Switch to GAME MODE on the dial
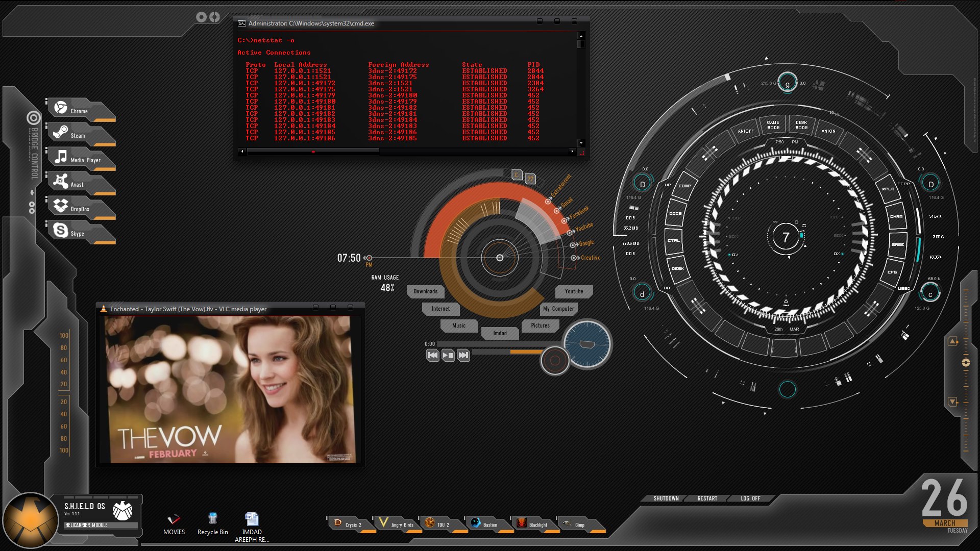The height and width of the screenshot is (551, 980). coord(773,125)
